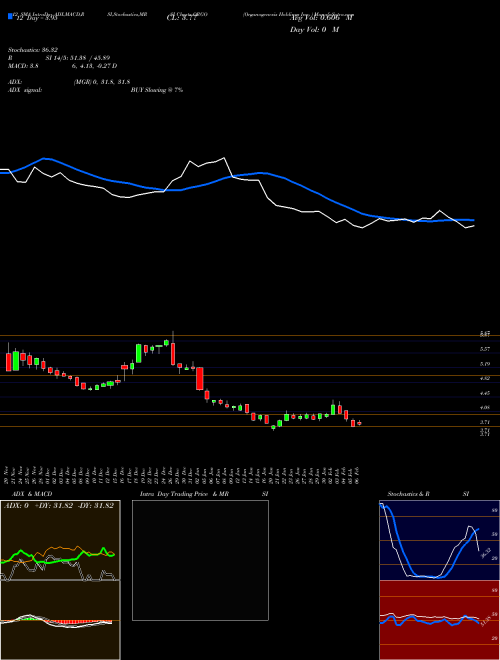Click the 4.45 price axis label
Screen dimensions: 500x660
pos(485,393)
